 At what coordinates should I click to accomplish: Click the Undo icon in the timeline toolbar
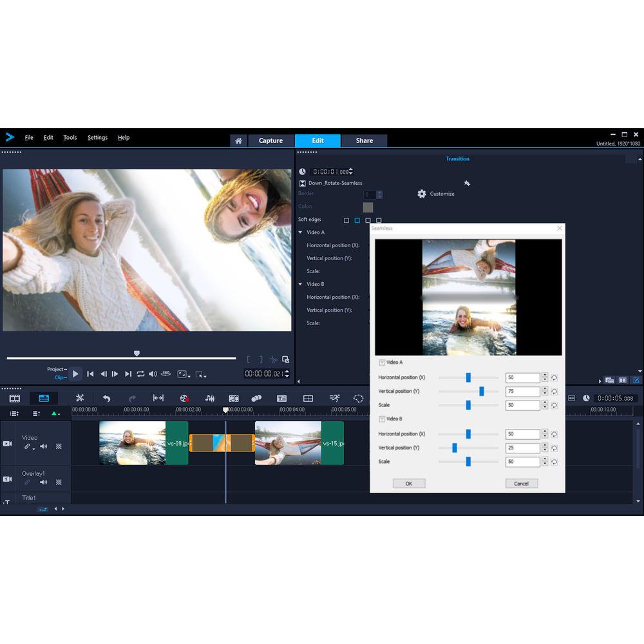(106, 398)
